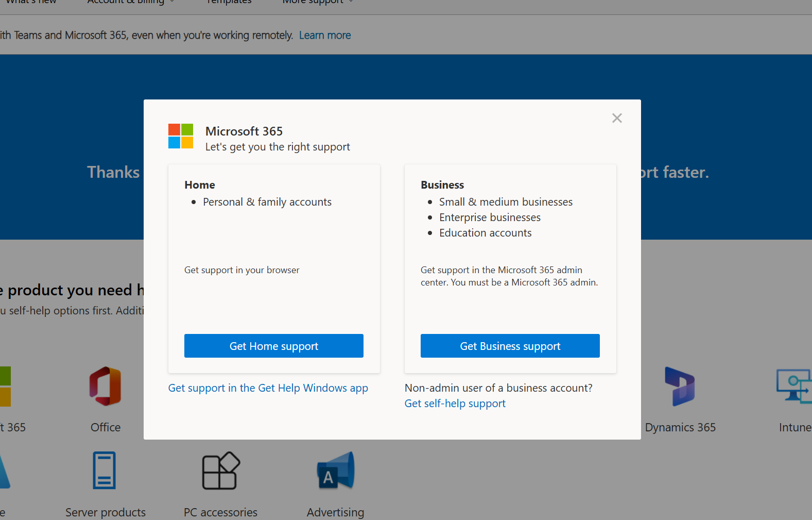This screenshot has width=812, height=520.
Task: Open the Account & billing menu
Action: point(131,2)
